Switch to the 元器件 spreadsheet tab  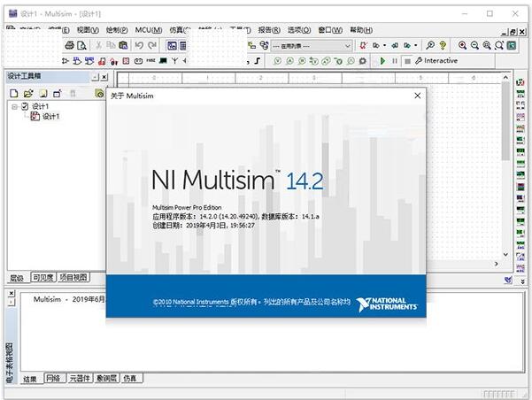[80, 378]
